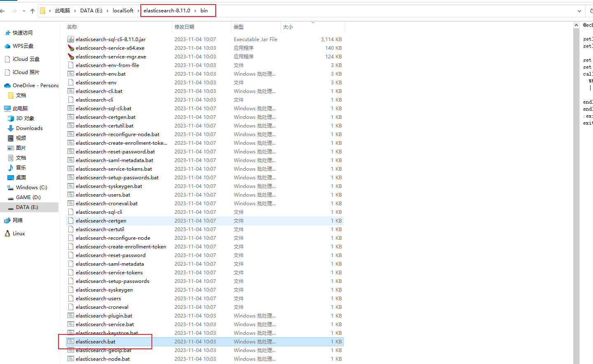Image resolution: width=593 pixels, height=364 pixels.
Task: Click the batch icon of elasticsearch-env.bat
Action: 71,74
